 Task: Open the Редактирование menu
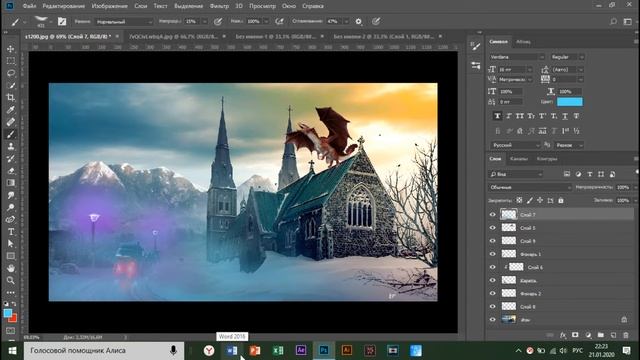(x=64, y=6)
